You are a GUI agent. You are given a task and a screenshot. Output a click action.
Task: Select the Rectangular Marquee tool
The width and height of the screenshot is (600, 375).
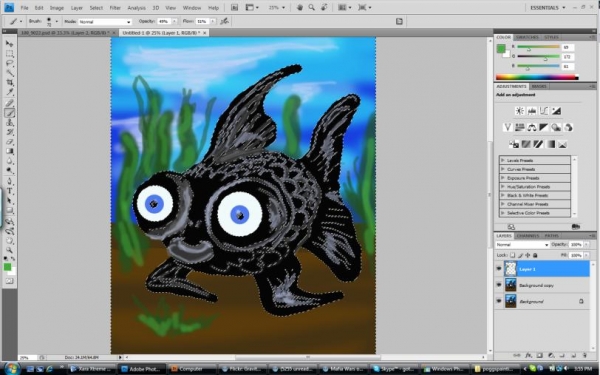point(9,54)
